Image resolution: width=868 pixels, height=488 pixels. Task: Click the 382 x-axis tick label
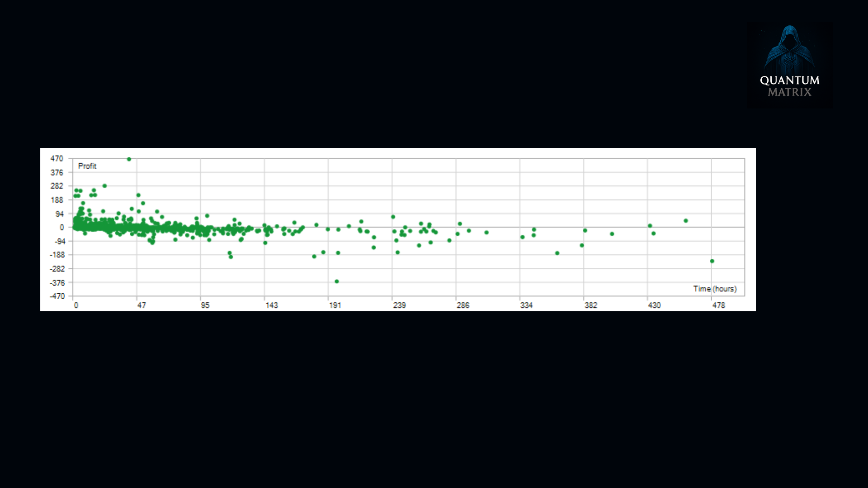click(590, 305)
